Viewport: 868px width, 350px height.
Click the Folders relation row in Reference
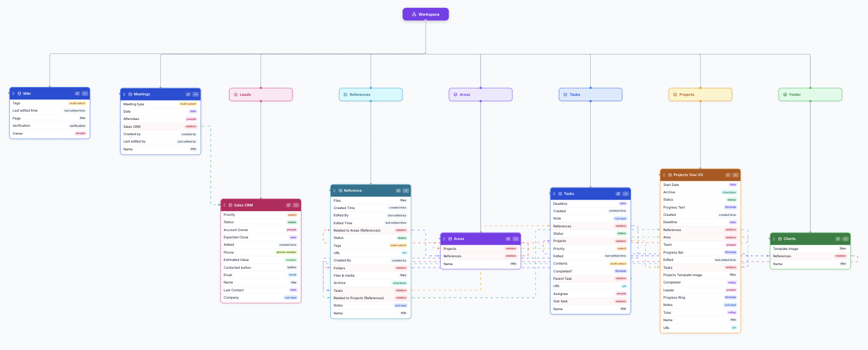pos(371,268)
